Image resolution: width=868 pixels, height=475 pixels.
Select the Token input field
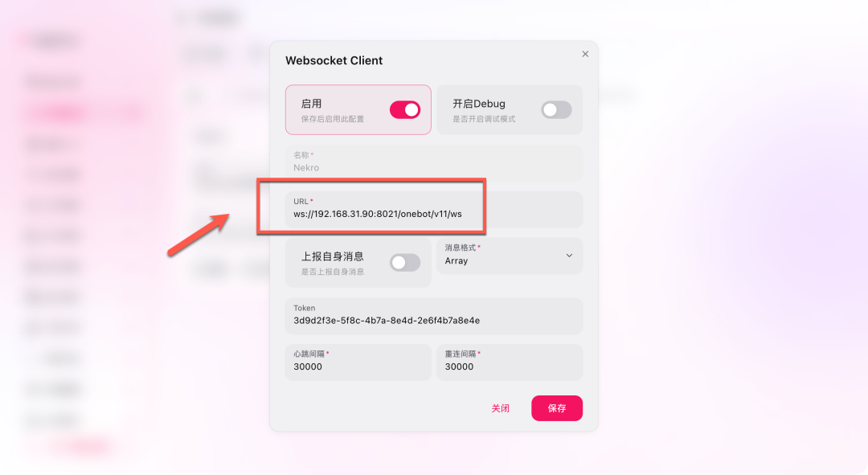click(434, 316)
